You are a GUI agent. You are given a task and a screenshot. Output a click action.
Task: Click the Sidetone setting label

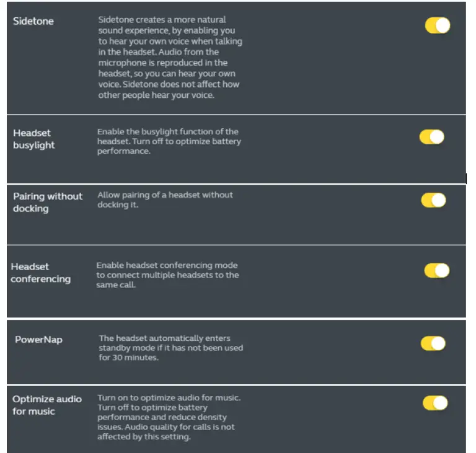pos(33,21)
